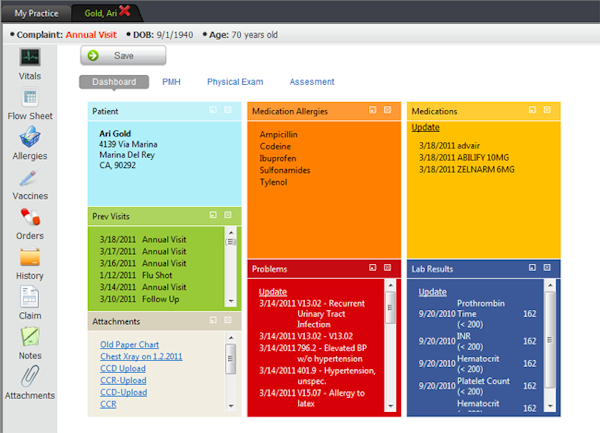Click scrollbar thumb in Problems list
Screen dimensions: 600x433
(390, 308)
